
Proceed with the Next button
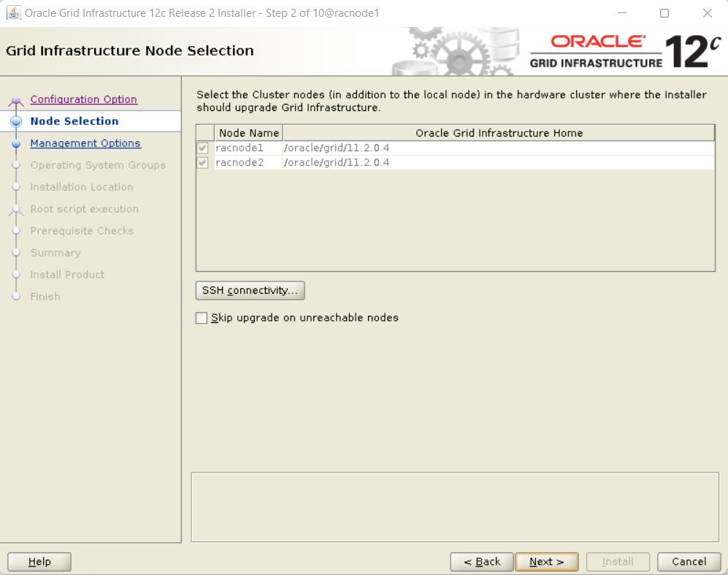coord(547,562)
